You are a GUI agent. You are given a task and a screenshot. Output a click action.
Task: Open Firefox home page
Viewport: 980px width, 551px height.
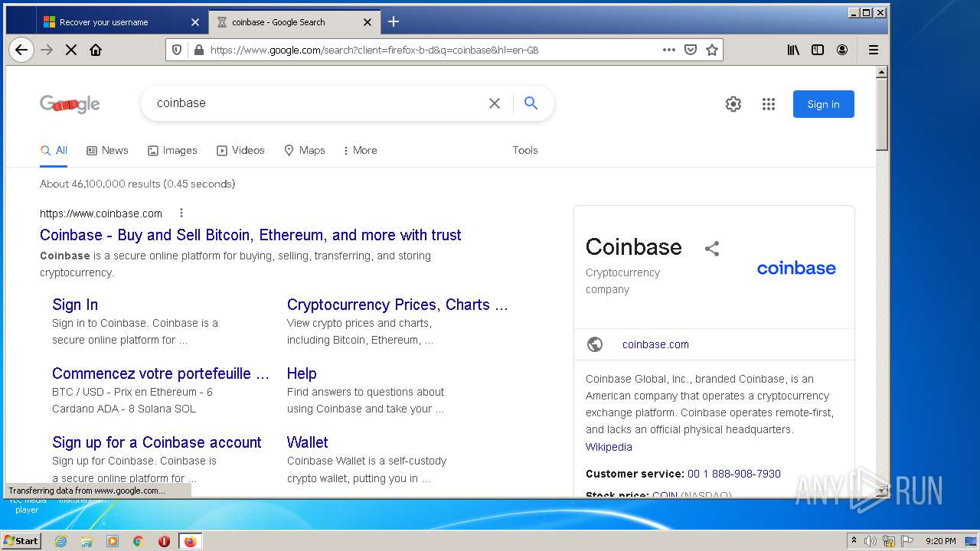tap(96, 50)
